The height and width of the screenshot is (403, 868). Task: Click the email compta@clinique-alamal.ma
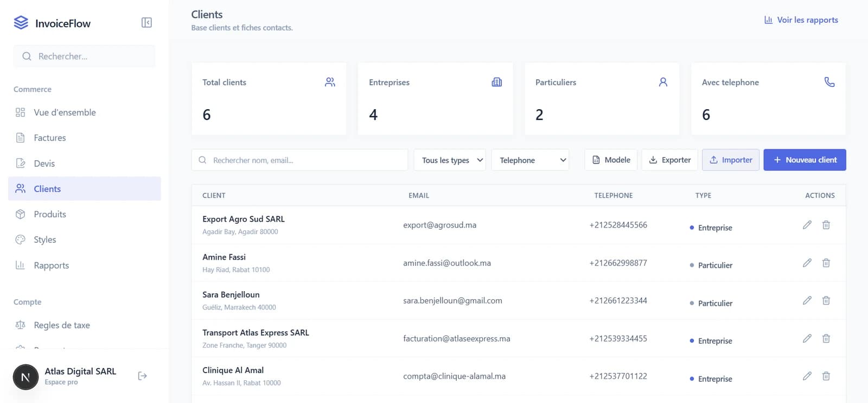(x=455, y=376)
